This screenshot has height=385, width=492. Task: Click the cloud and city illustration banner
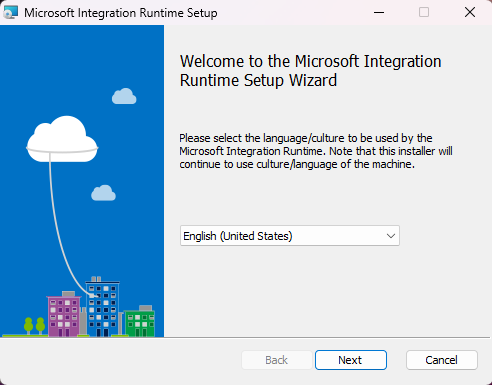pyautogui.click(x=82, y=181)
